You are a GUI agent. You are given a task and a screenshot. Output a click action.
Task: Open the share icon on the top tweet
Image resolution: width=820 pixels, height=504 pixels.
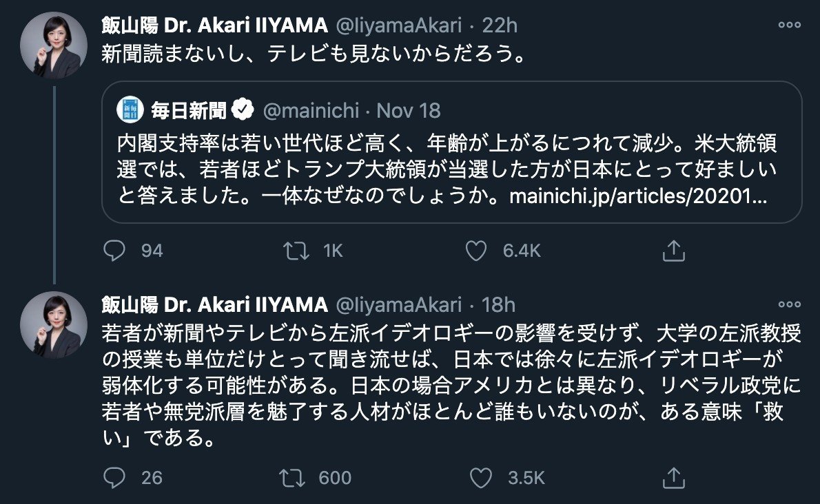point(673,251)
